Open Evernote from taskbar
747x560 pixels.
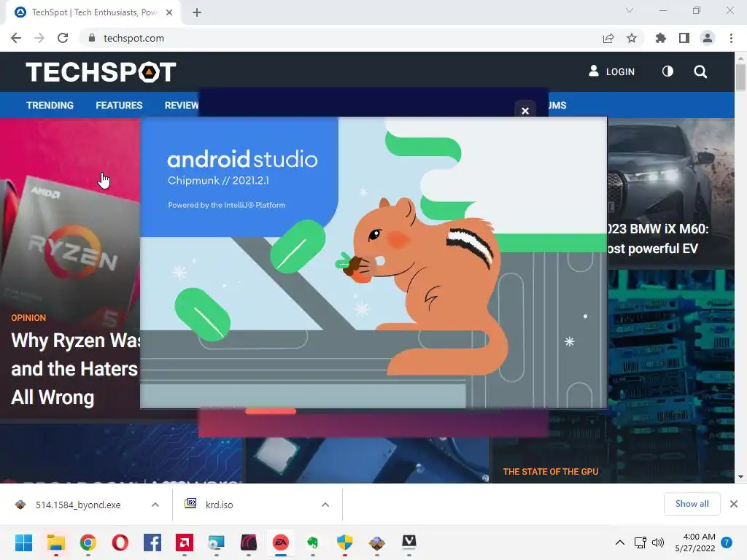(x=312, y=542)
